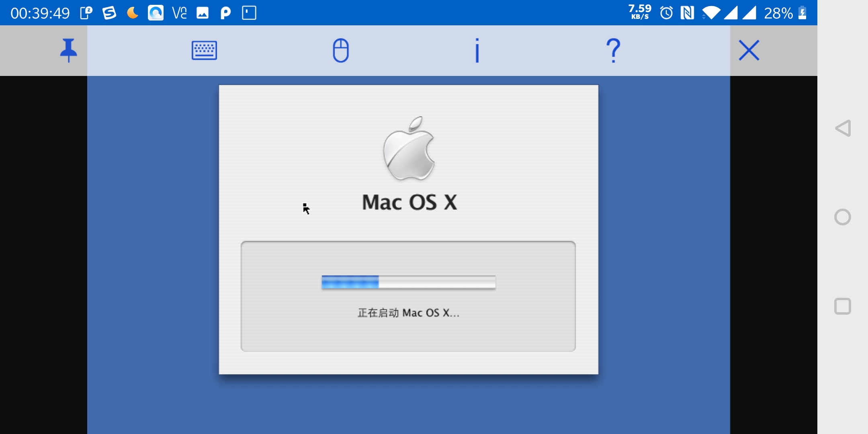Open the mouse control options
Screen dimensions: 868x434
(x=341, y=50)
